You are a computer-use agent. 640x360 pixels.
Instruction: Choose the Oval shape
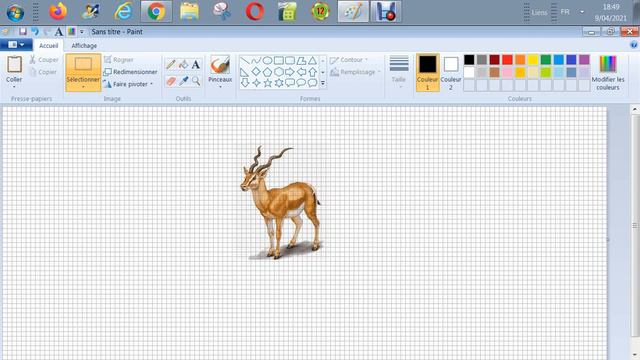click(267, 61)
